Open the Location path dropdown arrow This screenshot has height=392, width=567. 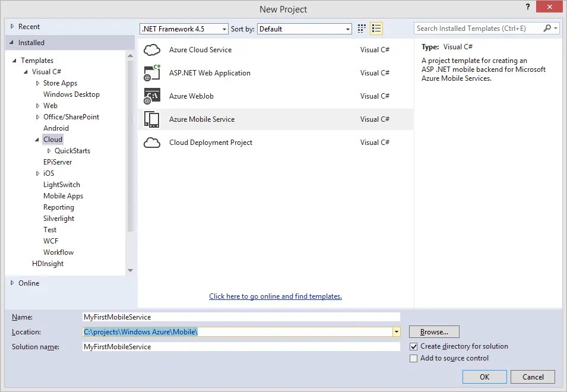(397, 331)
